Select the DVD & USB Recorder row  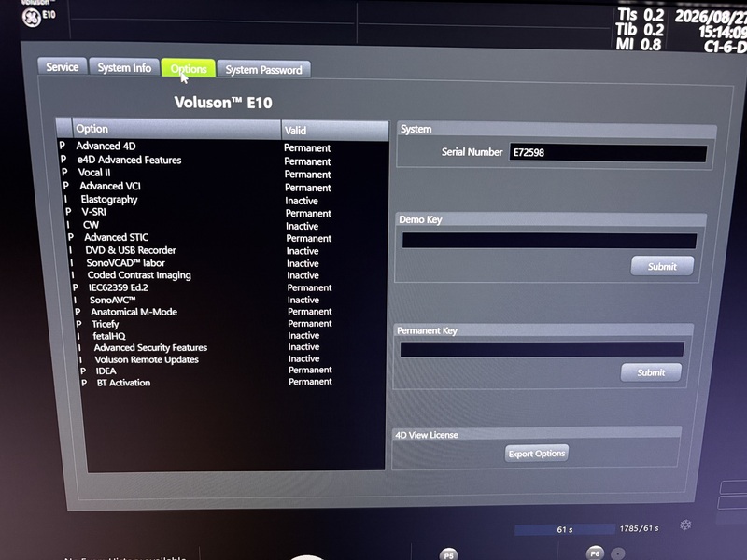click(x=227, y=250)
